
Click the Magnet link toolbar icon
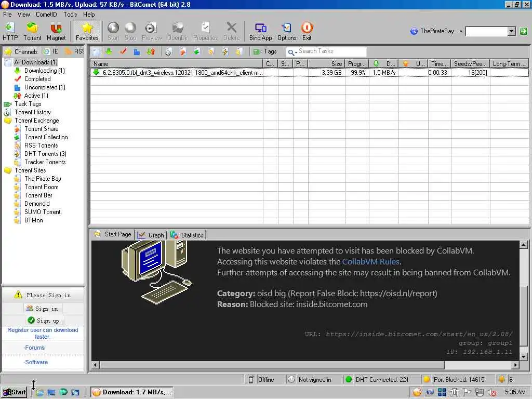coord(56,31)
